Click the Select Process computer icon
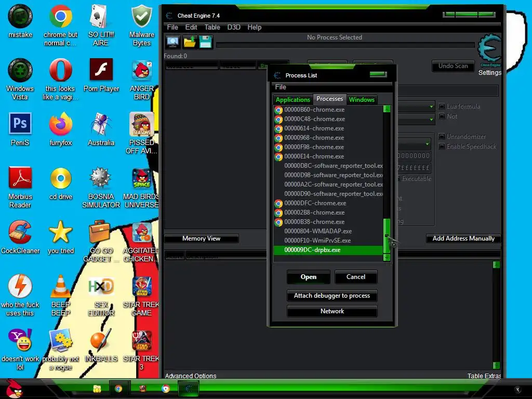532x399 pixels. tap(173, 42)
